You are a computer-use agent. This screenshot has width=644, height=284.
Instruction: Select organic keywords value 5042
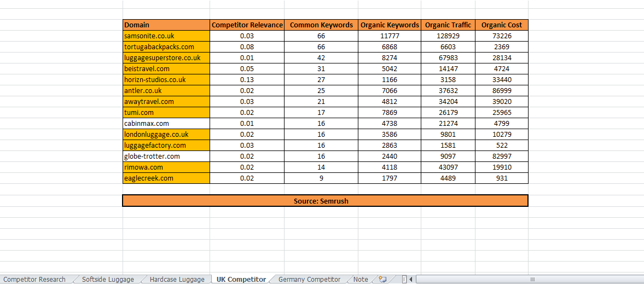pos(390,68)
